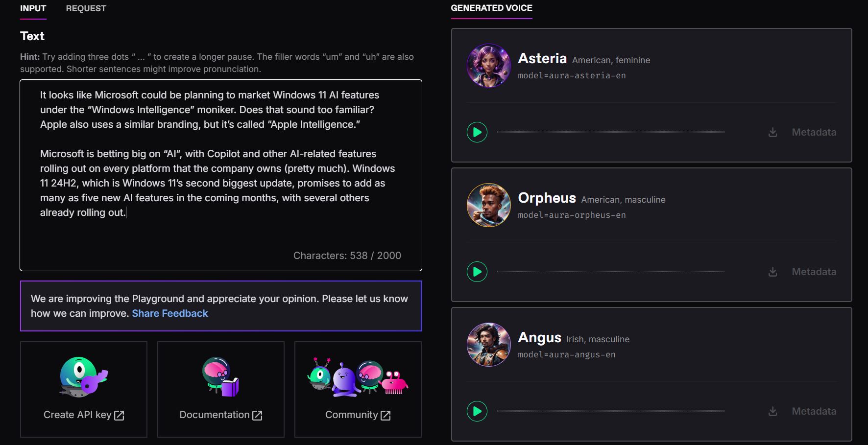Viewport: 868px width, 445px height.
Task: Open Angus avatar image
Action: (x=489, y=345)
